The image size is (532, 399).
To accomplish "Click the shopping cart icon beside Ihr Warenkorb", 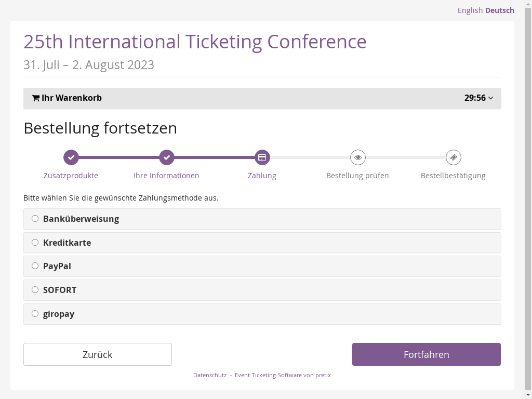I will (x=36, y=98).
